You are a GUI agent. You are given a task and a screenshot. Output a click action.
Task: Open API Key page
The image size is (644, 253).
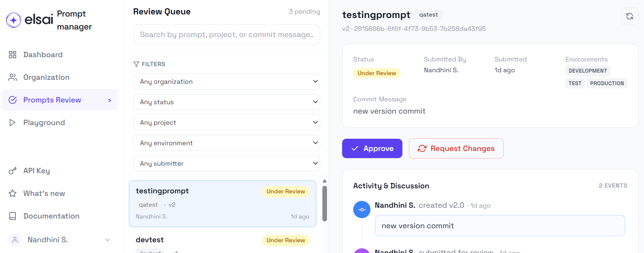[x=60, y=171]
